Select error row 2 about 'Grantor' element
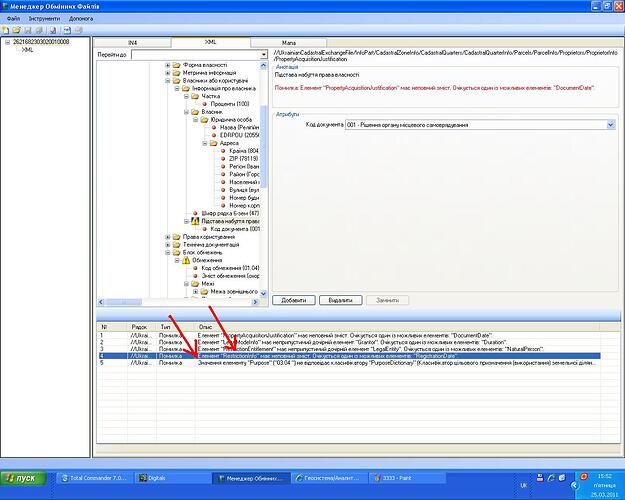 (349, 342)
